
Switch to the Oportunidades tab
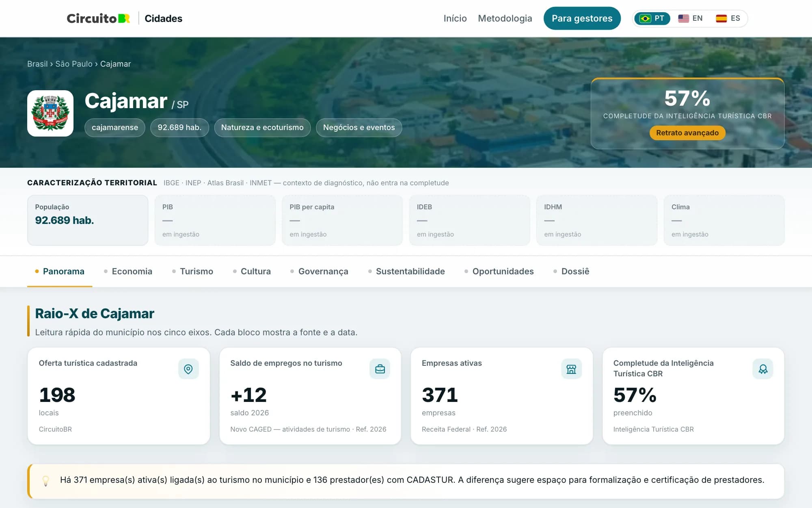pyautogui.click(x=499, y=271)
